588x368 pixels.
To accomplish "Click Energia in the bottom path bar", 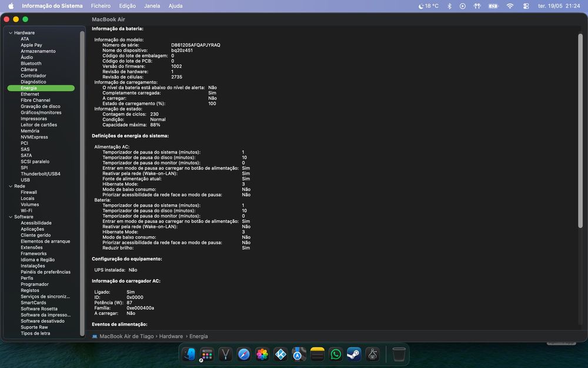I will coord(198,336).
